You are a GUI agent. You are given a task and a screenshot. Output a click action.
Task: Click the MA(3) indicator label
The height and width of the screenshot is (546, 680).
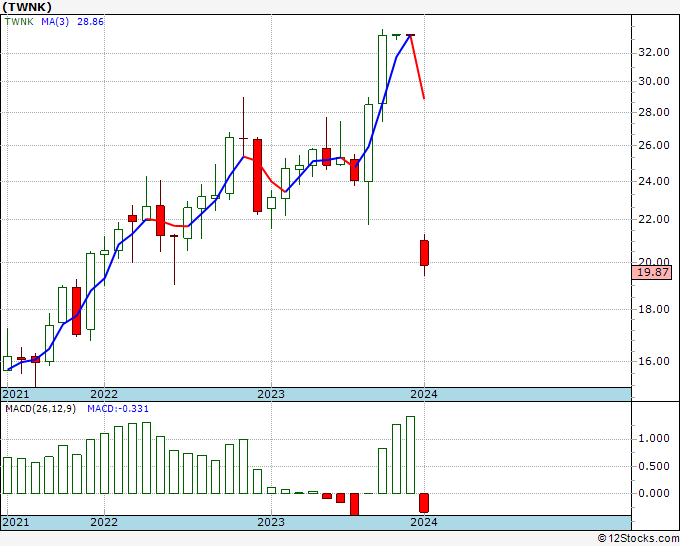[x=55, y=21]
